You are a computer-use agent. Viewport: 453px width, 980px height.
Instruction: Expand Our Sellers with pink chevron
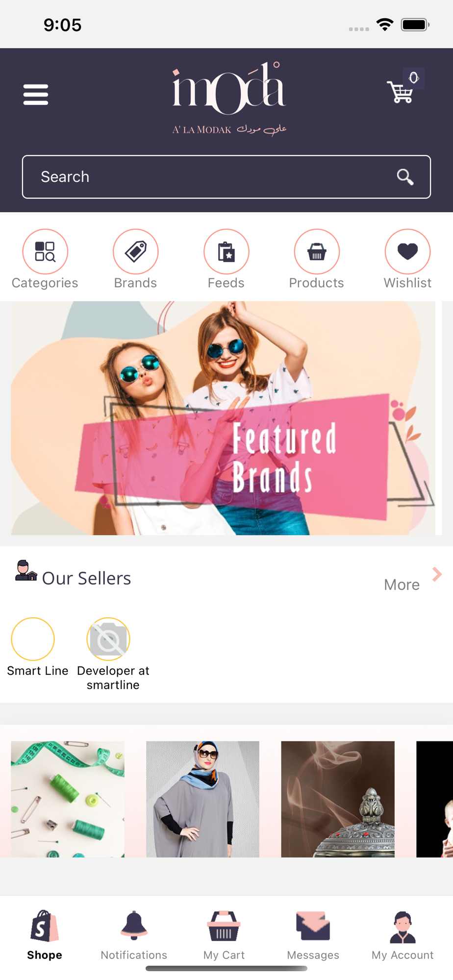pos(437,574)
